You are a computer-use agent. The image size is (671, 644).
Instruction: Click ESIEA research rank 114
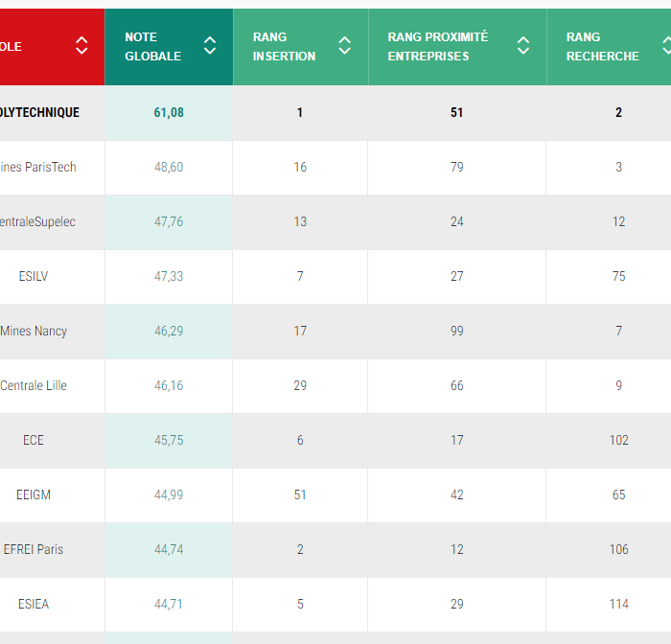point(619,604)
